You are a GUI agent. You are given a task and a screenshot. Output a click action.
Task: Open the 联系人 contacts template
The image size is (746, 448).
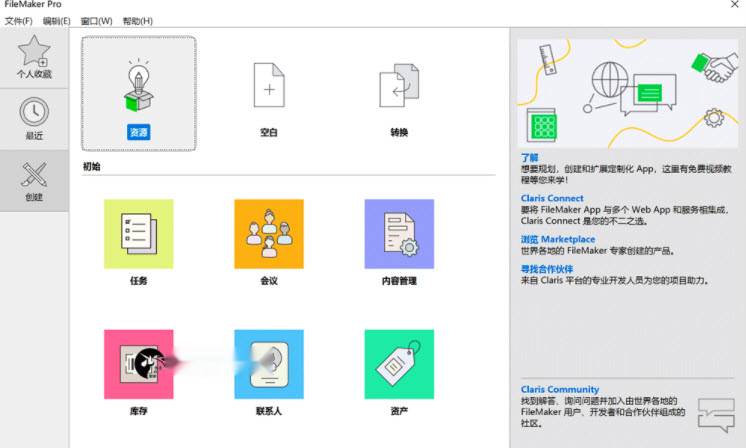coord(268,364)
